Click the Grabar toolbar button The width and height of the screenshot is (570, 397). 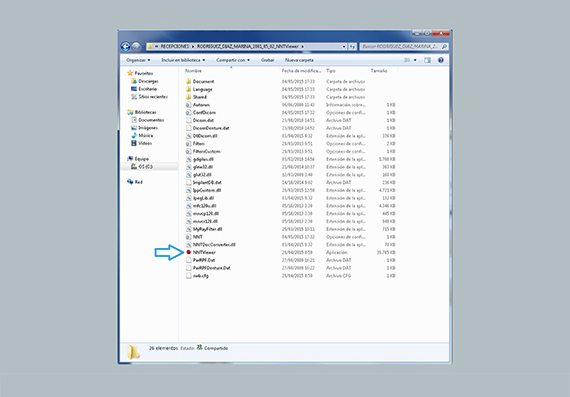point(268,60)
